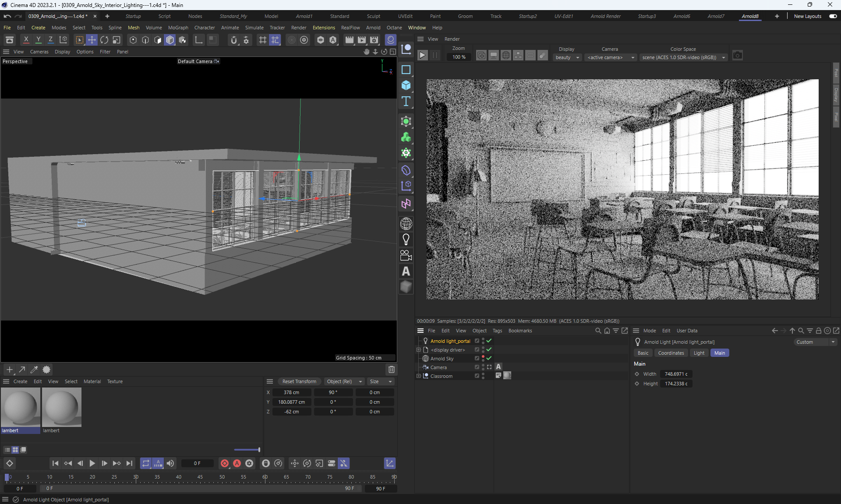
Task: Click the Text spline tool icon
Action: coord(406,101)
